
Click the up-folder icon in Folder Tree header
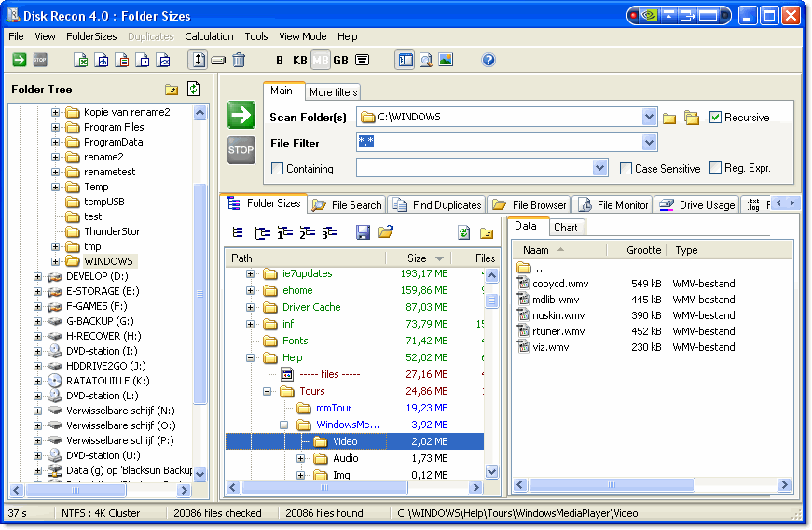coord(172,91)
